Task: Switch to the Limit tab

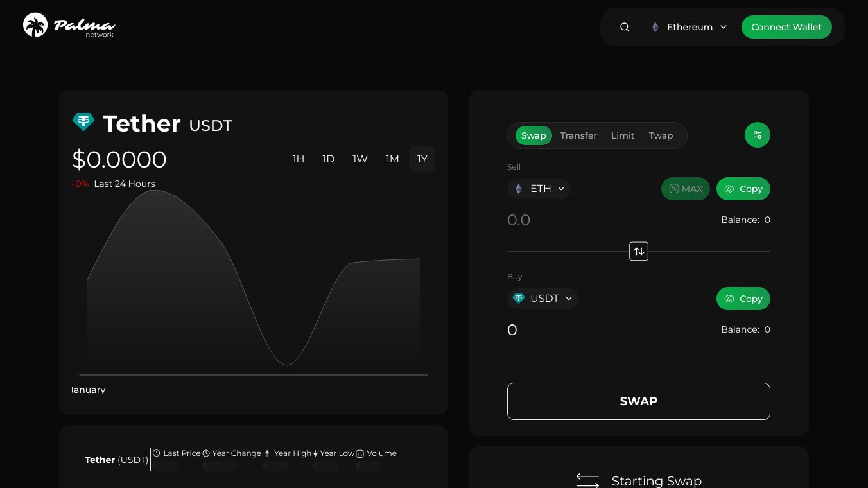Action: (623, 135)
